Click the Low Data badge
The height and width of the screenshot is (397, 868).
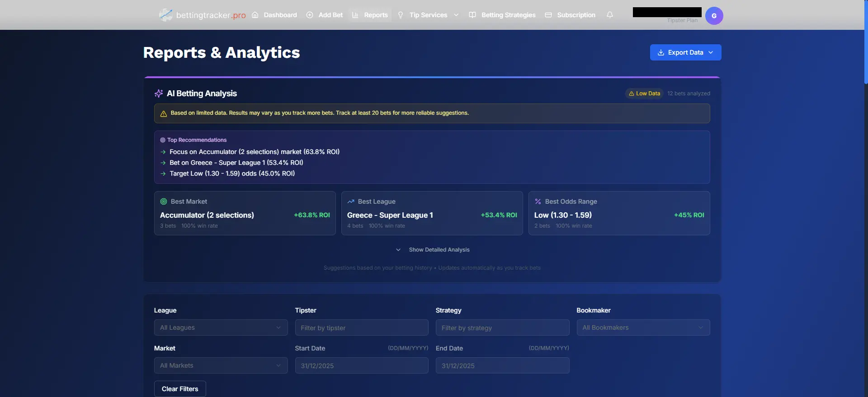pos(644,93)
